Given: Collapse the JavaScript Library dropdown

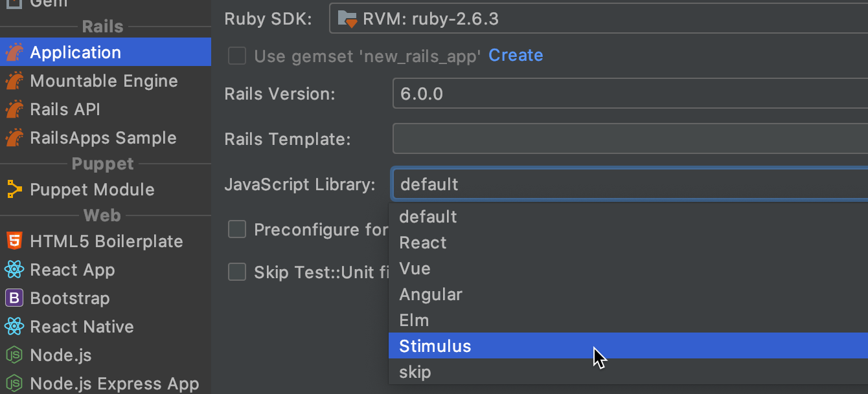Looking at the screenshot, I should [x=628, y=184].
